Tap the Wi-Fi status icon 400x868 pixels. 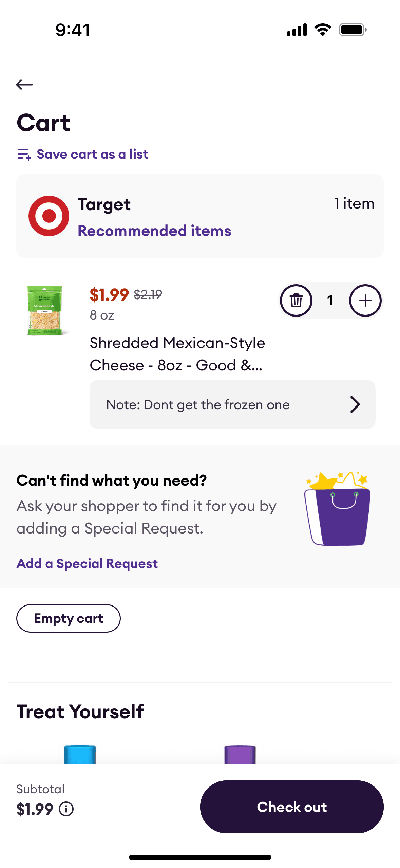tap(323, 30)
